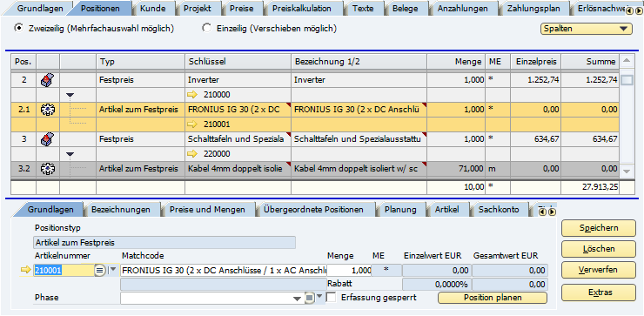Click the Menge cell 71,000
This screenshot has width=644, height=316.
tap(456, 169)
